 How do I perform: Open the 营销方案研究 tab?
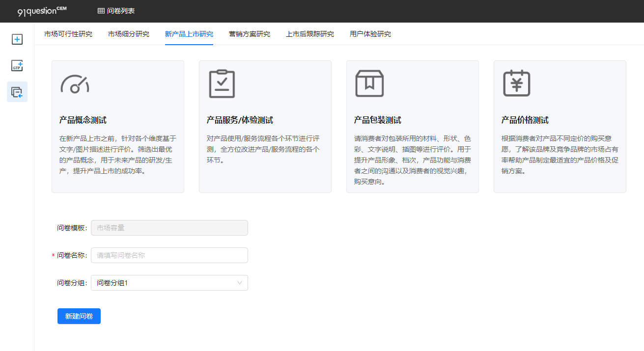pyautogui.click(x=250, y=34)
